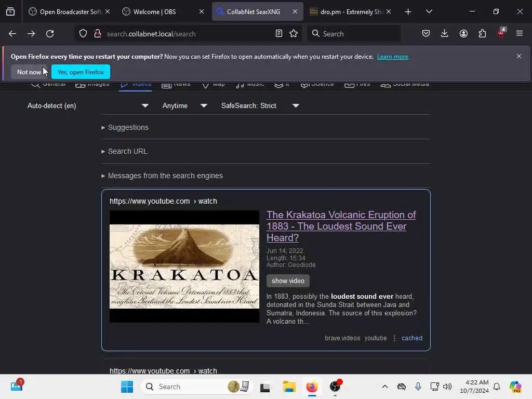Open the Krakatoa Volcanic Eruption video link
This screenshot has width=532, height=399.
pos(341,227)
